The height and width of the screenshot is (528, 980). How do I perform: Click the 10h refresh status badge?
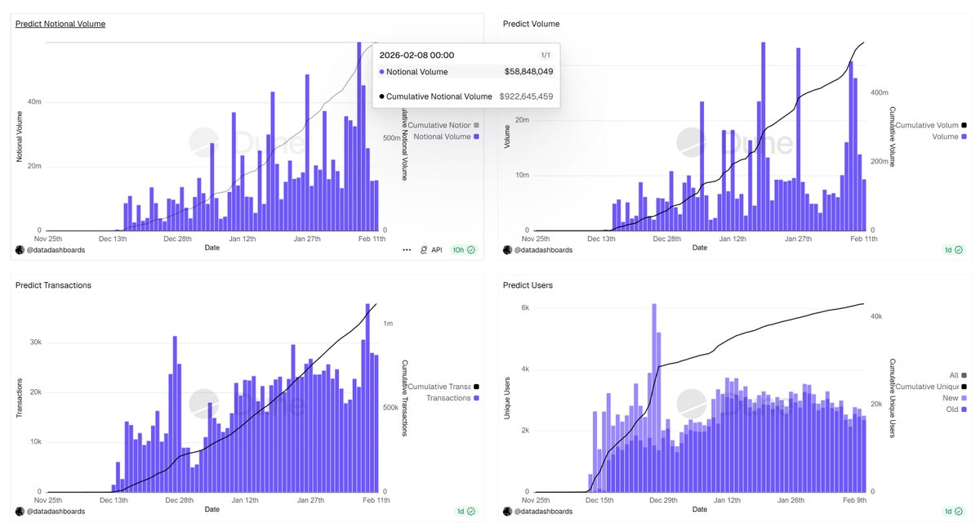click(x=464, y=250)
